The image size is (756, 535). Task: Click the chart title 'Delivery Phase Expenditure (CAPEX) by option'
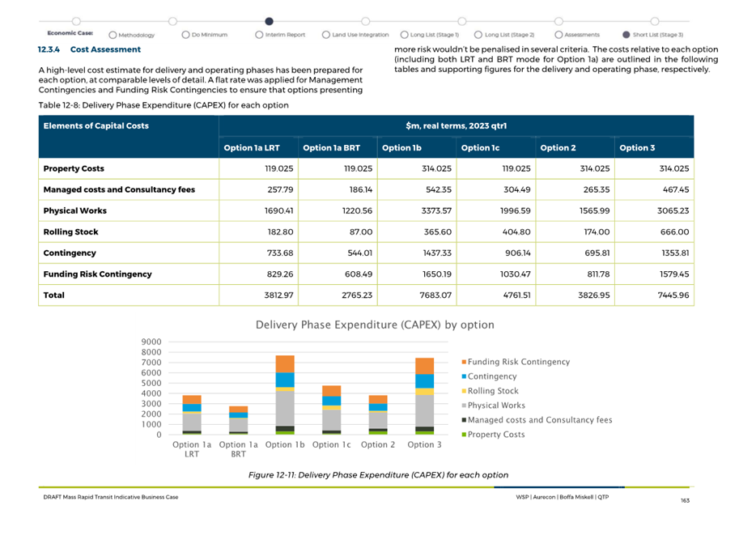tap(375, 325)
